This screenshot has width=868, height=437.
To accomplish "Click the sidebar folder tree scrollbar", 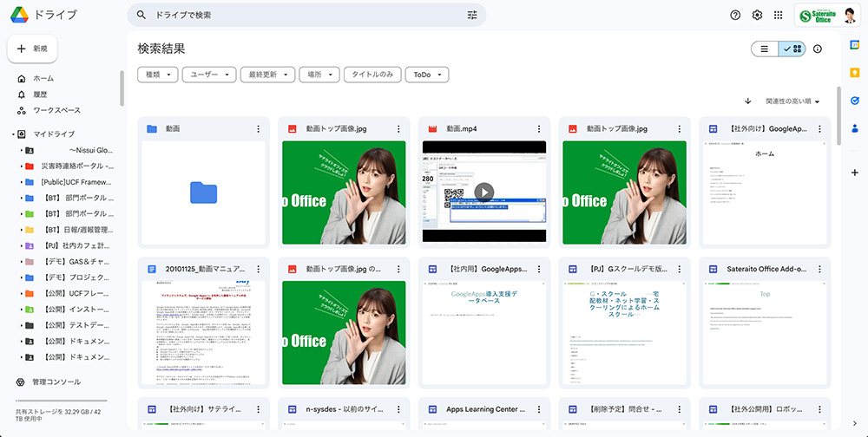I will pyautogui.click(x=122, y=88).
